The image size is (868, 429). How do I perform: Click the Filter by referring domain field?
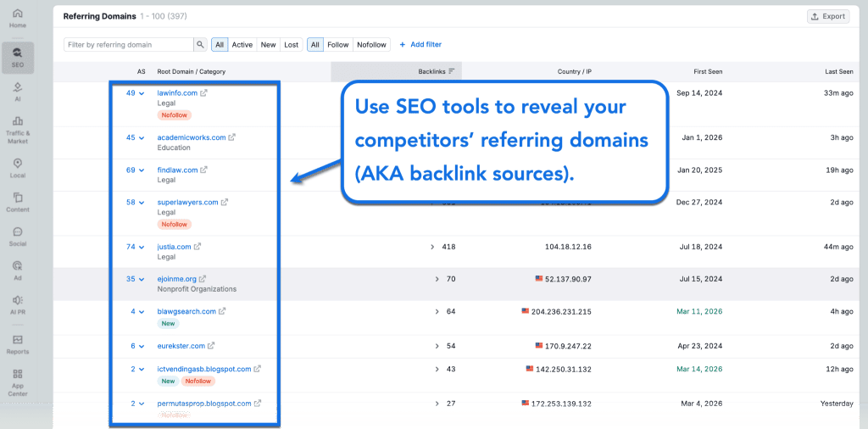point(129,45)
